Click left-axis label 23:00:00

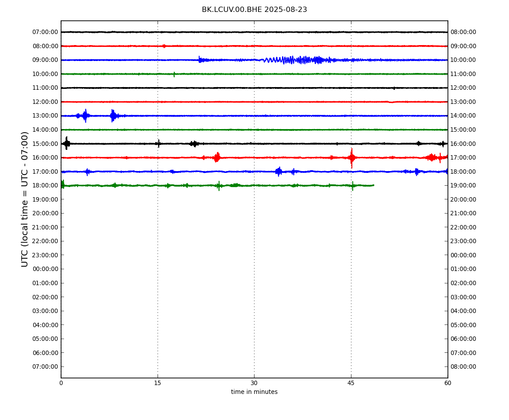(45, 255)
